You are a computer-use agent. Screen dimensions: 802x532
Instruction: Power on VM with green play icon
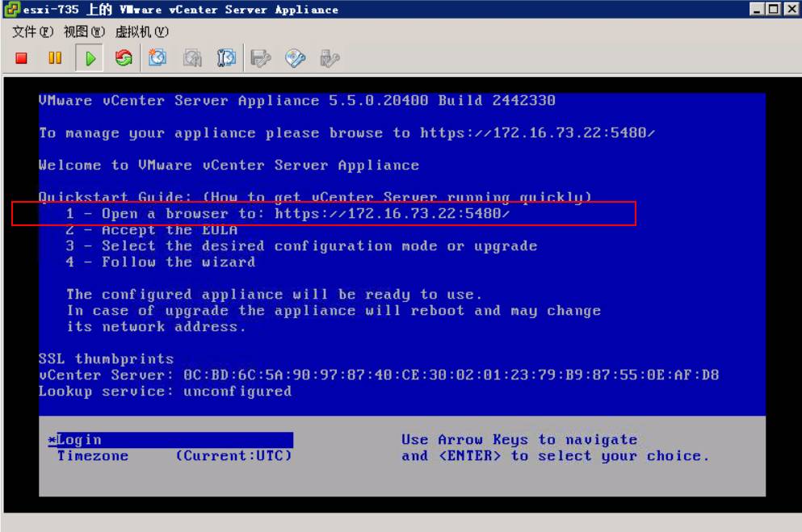pyautogui.click(x=90, y=58)
